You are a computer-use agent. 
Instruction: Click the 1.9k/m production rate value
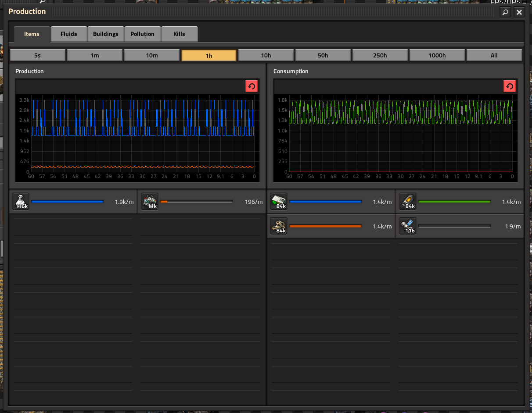click(x=124, y=202)
